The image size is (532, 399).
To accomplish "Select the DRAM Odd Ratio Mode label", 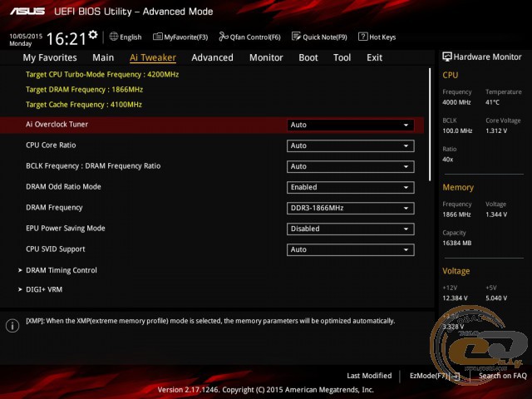I will (x=63, y=186).
